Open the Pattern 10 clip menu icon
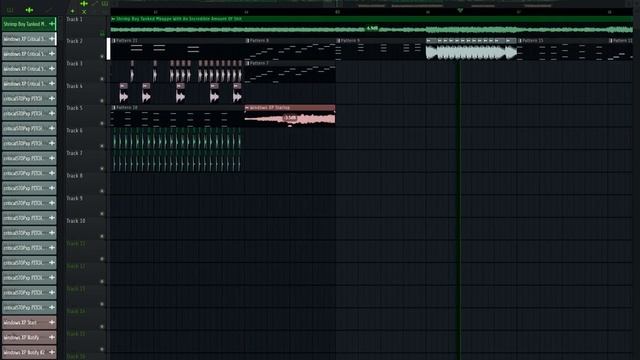The height and width of the screenshot is (360, 640). (x=114, y=108)
